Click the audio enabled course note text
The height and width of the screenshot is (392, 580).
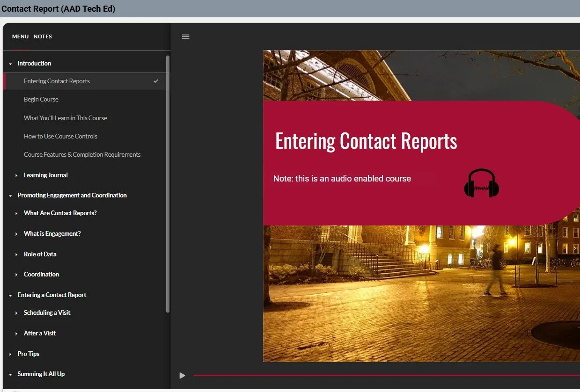pos(342,179)
